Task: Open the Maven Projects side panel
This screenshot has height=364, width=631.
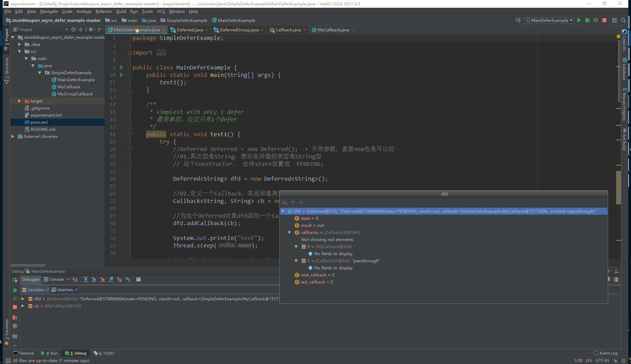Action: (x=624, y=104)
